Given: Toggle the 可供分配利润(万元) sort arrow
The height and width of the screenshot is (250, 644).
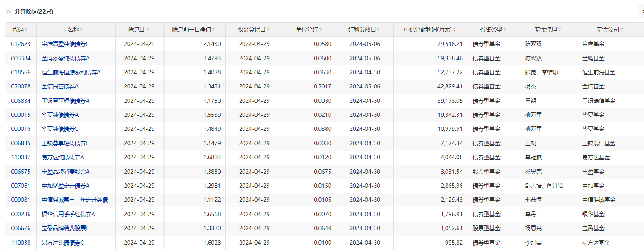Looking at the screenshot, I should click(x=454, y=30).
